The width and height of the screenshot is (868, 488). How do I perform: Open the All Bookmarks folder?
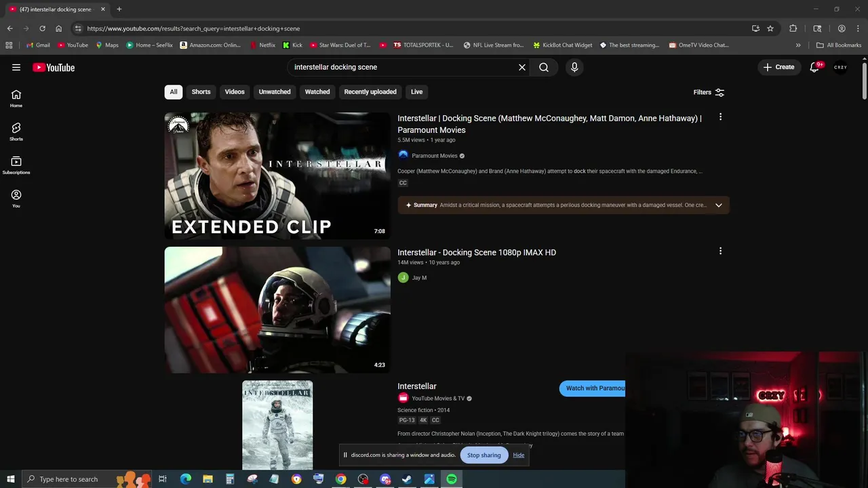[x=839, y=45]
